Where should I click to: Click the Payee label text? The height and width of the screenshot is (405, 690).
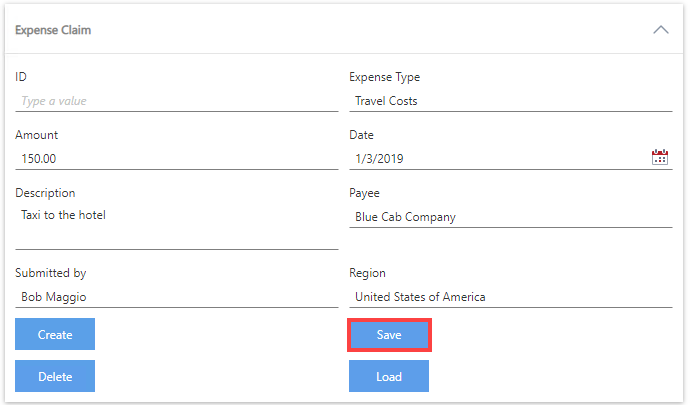click(364, 193)
